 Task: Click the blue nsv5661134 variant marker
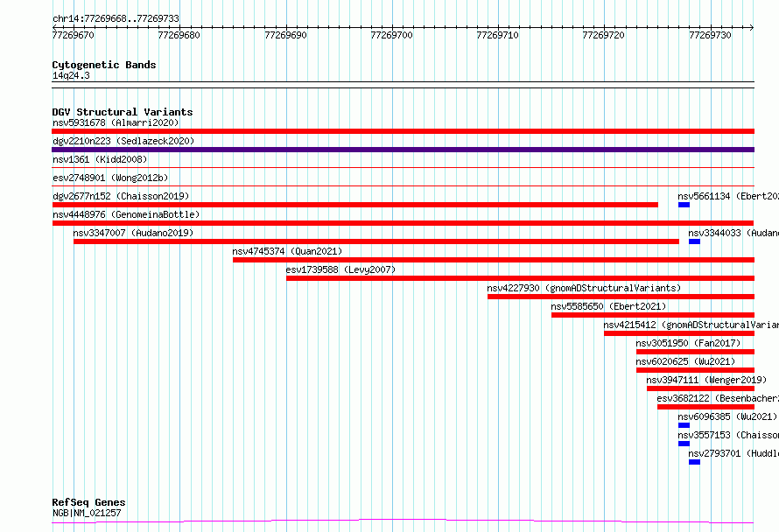(684, 205)
